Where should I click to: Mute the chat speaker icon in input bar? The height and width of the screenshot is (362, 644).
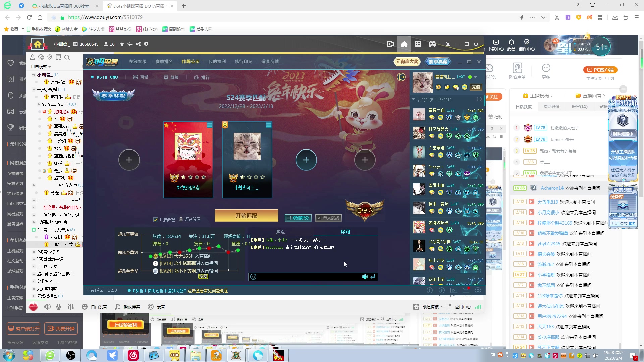365,277
